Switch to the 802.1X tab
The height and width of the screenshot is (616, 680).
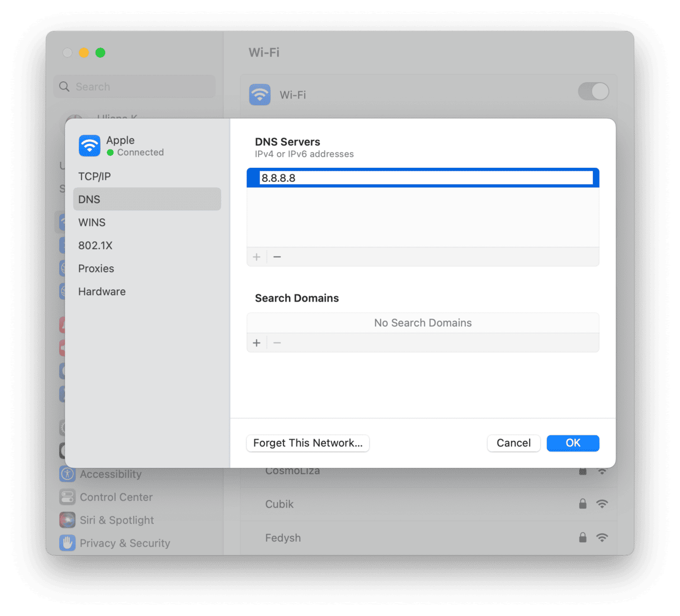point(147,245)
